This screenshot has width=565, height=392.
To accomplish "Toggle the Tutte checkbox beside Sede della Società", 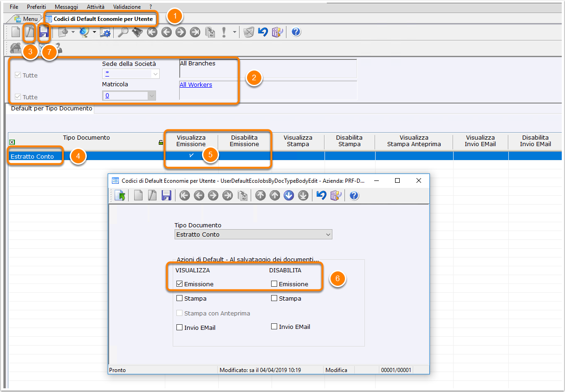I will (x=18, y=75).
